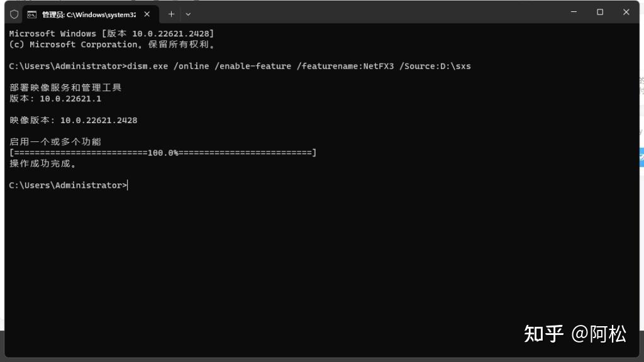Screen dimensions: 644x362
Task: Click the administrator shield icon in title bar
Action: tap(14, 14)
